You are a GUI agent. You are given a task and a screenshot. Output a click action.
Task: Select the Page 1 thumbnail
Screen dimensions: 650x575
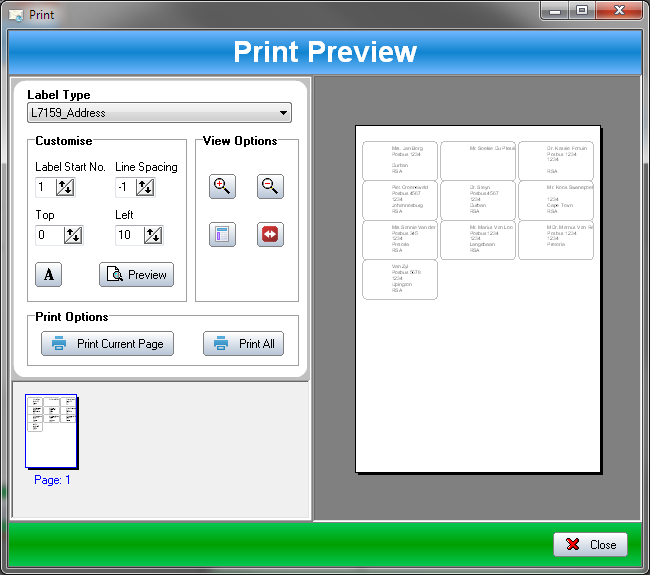coord(52,431)
